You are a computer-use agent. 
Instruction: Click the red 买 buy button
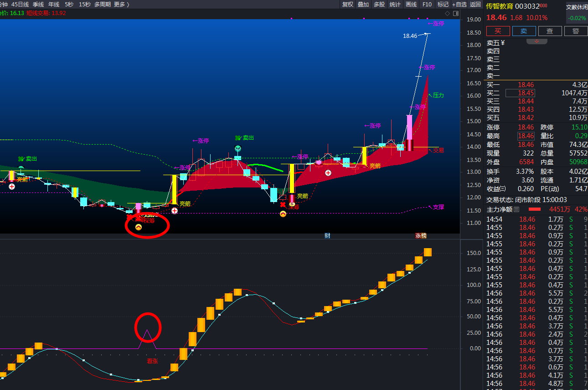coord(498,31)
